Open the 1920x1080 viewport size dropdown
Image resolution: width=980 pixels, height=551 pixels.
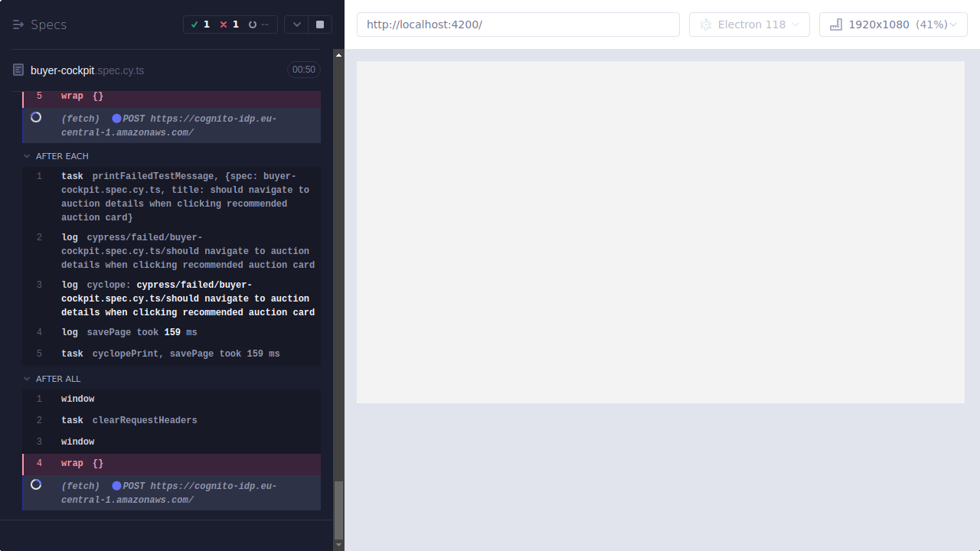[893, 24]
